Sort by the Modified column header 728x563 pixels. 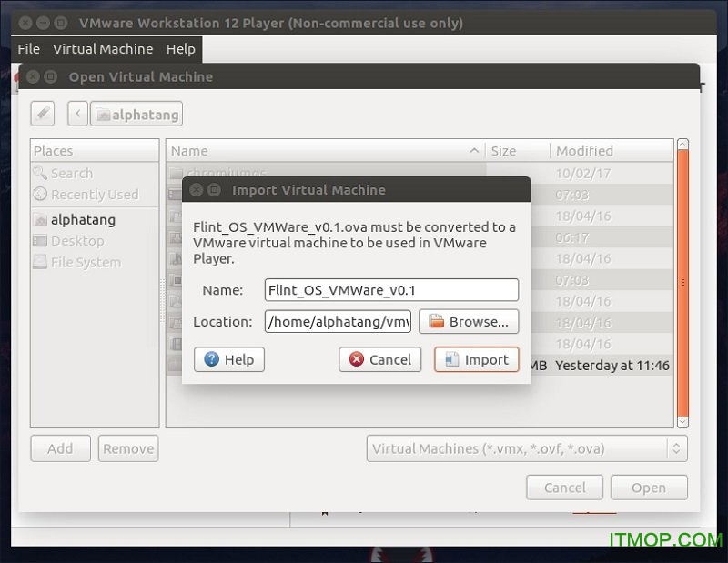pos(612,151)
